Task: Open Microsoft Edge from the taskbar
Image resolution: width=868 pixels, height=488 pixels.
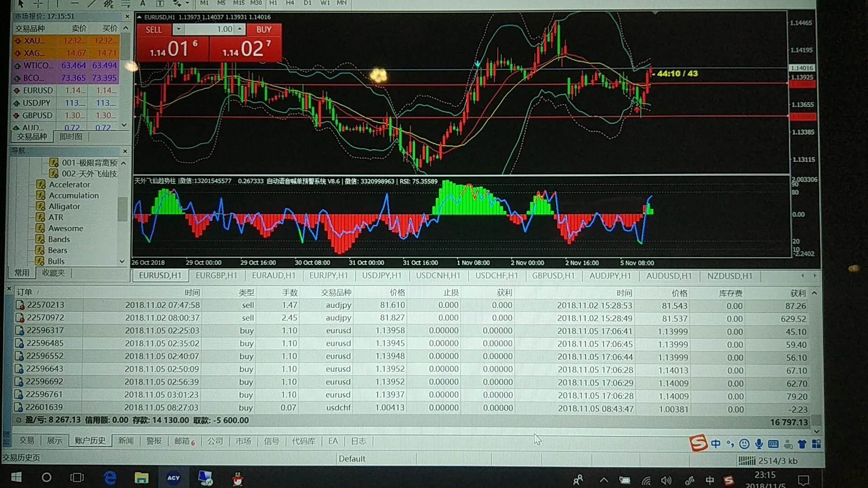Action: (x=110, y=478)
